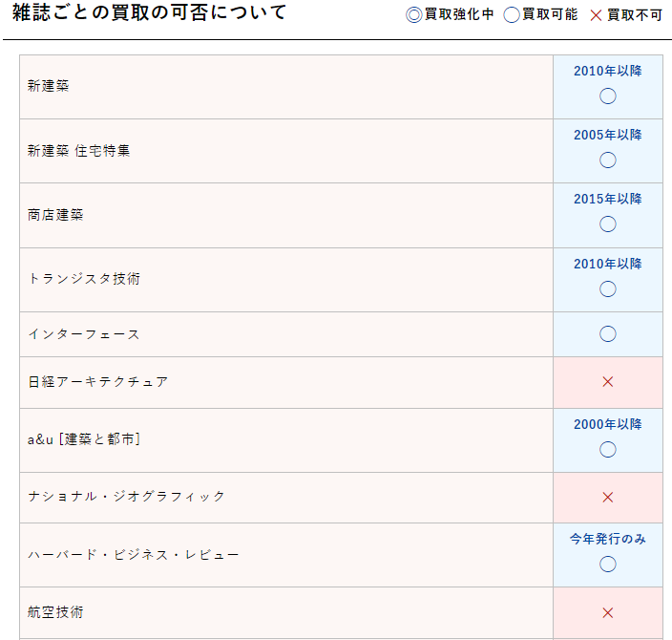Click the circle icon in 商店建築 row
This screenshot has height=640, width=672.
tap(607, 224)
